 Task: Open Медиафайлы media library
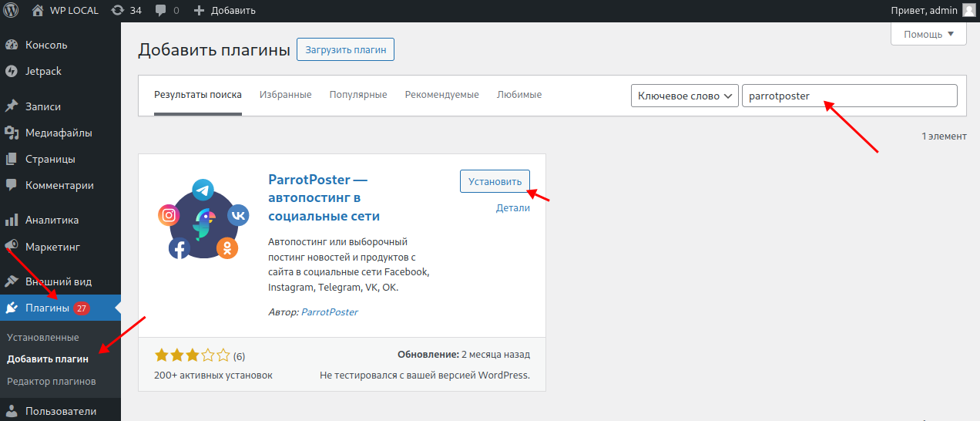(60, 133)
